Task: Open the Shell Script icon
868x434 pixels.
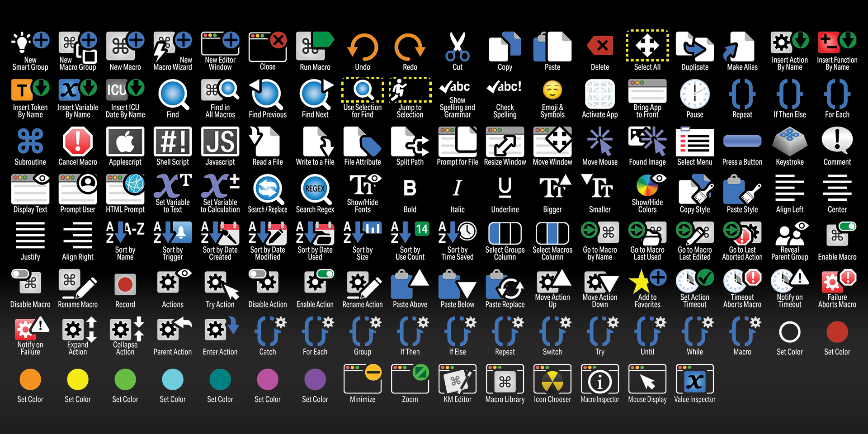Action: pyautogui.click(x=173, y=142)
